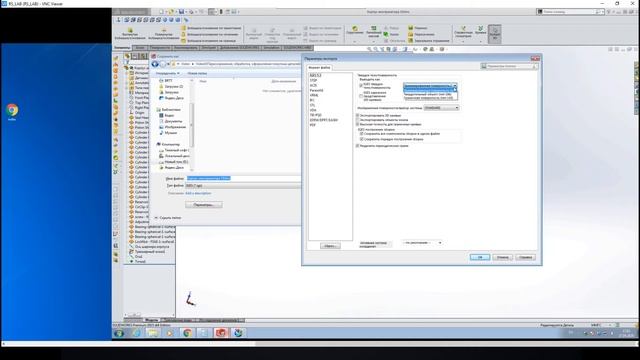Screen dimensions: 640x360
Task: Switch to the SolidWorks taskbar button
Action: click(x=221, y=333)
